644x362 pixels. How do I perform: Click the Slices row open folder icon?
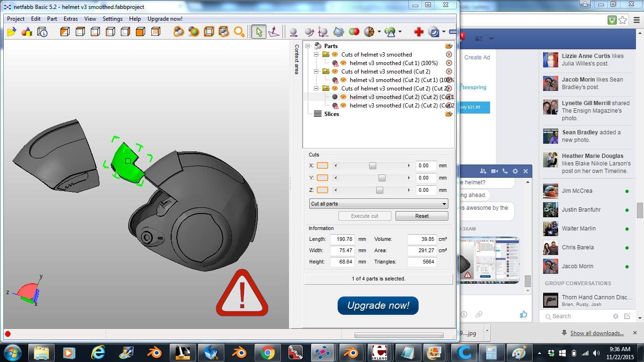[x=449, y=114]
